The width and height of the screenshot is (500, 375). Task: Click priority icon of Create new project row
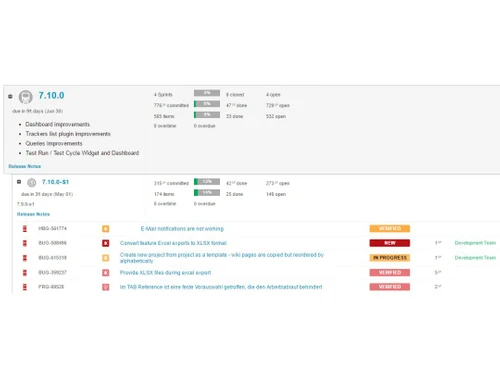[25, 258]
